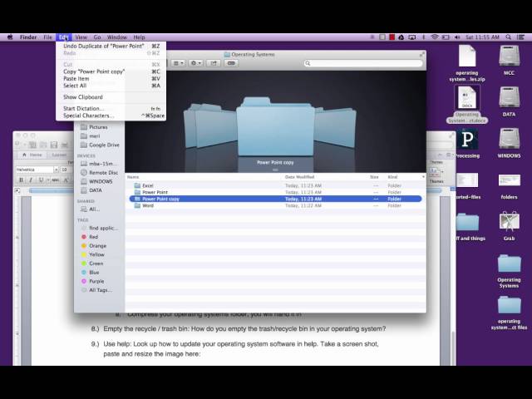
Task: Open the Window menu in menu bar
Action: pyautogui.click(x=116, y=37)
